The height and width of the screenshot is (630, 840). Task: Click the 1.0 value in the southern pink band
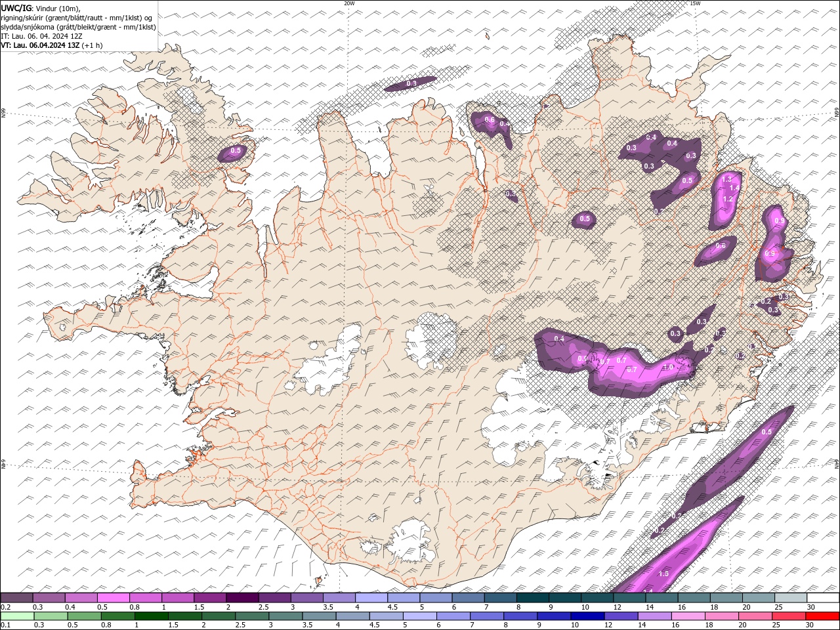point(668,367)
